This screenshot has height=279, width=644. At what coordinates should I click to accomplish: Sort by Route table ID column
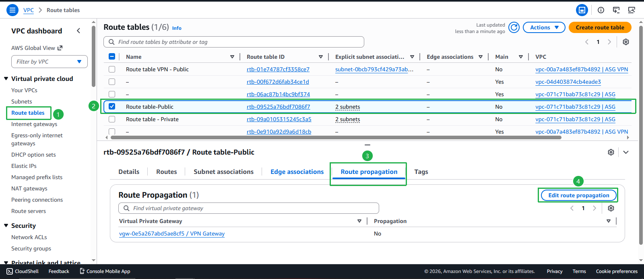tap(321, 57)
